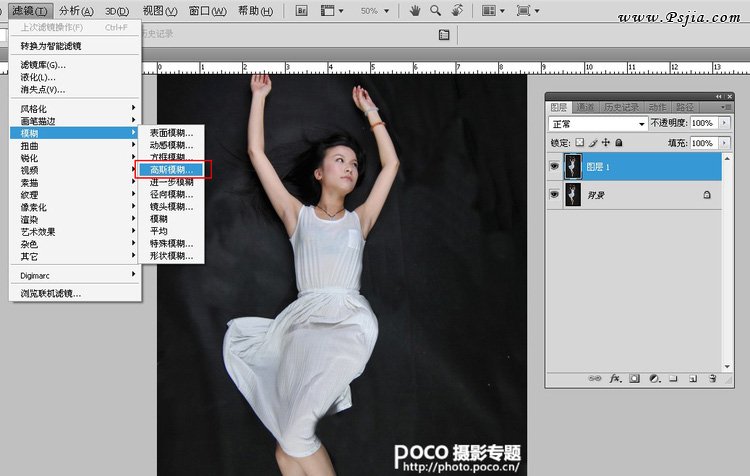750x476 pixels.
Task: Open 滤镜库 filter gallery menu entry
Action: click(x=41, y=64)
